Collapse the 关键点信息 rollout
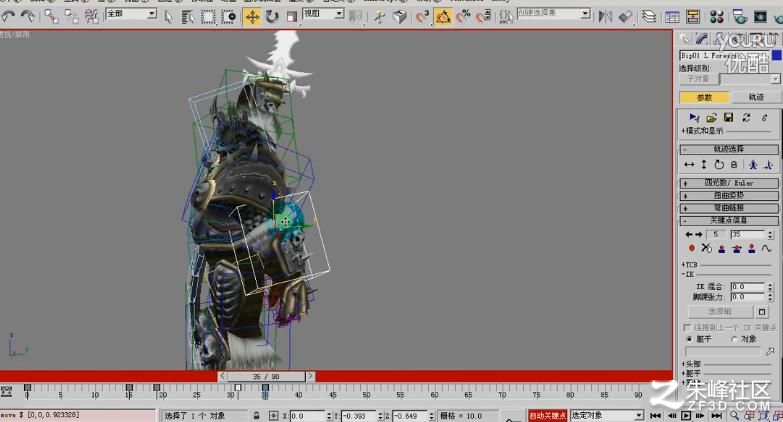783x422 pixels. (729, 221)
